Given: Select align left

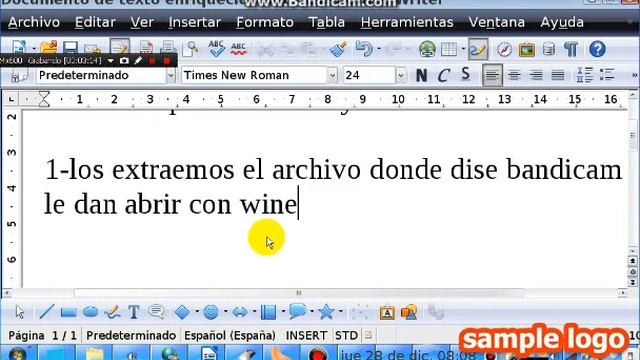Looking at the screenshot, I should 492,76.
